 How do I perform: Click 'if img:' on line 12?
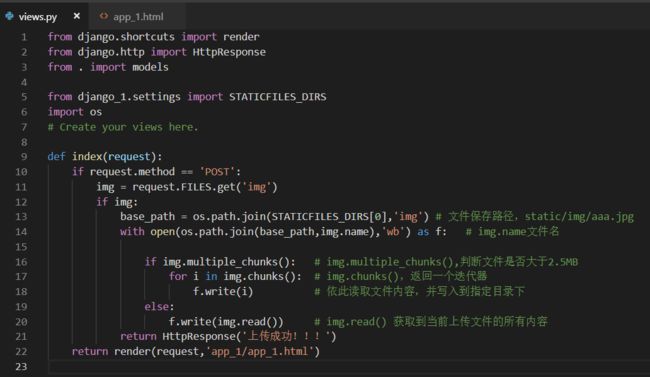117,202
